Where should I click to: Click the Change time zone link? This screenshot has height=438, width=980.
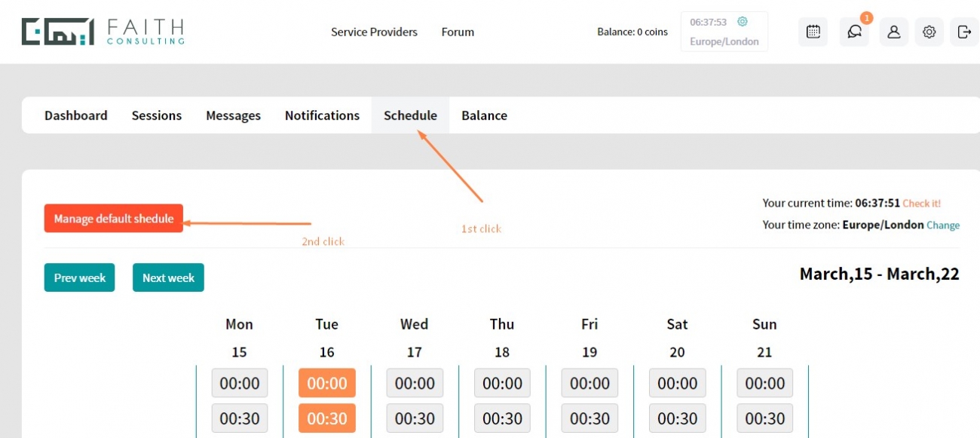tap(943, 225)
